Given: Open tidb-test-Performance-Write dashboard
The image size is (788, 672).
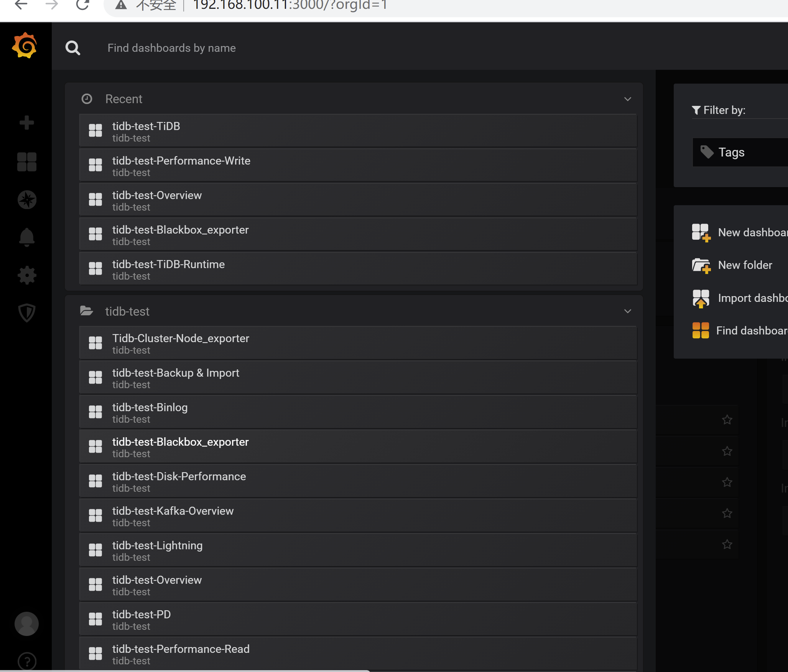Looking at the screenshot, I should [x=358, y=165].
